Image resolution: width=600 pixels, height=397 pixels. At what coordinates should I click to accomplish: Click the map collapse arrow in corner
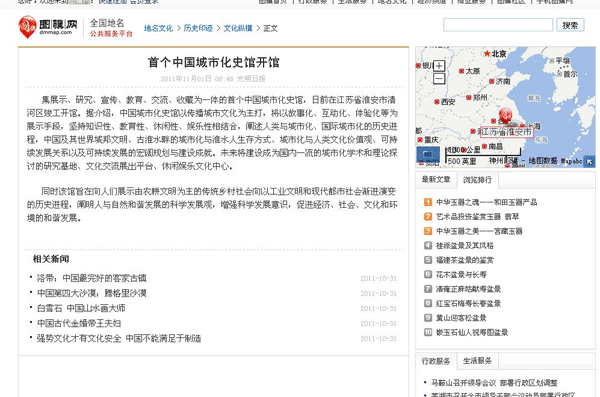[590, 162]
